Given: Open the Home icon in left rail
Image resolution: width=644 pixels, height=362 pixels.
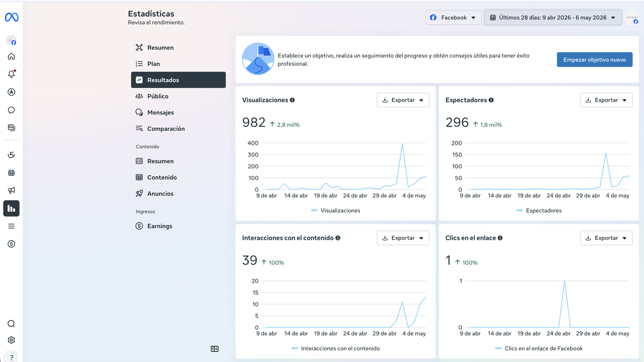Looking at the screenshot, I should pos(11,56).
